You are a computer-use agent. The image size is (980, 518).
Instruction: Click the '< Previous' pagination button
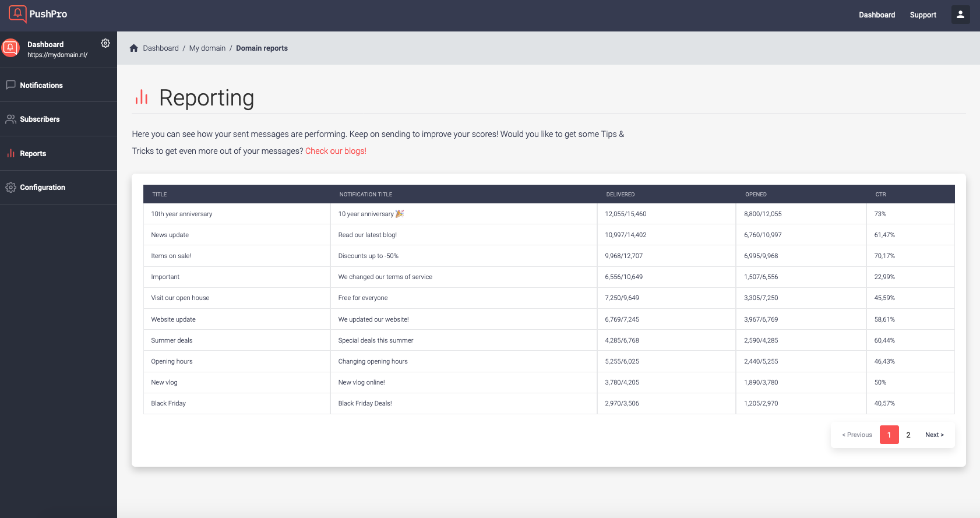[857, 435]
